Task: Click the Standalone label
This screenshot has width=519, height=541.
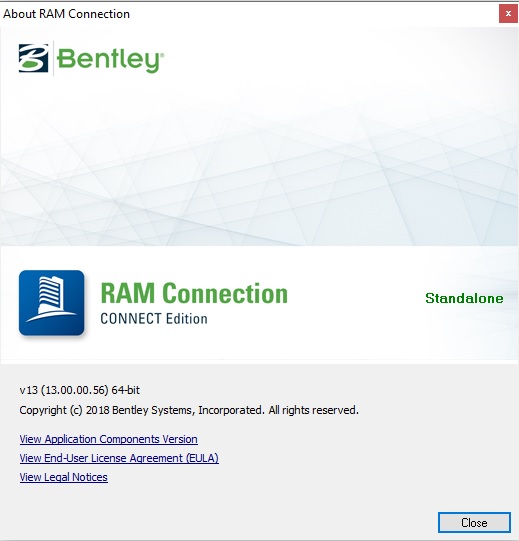Action: coord(464,298)
